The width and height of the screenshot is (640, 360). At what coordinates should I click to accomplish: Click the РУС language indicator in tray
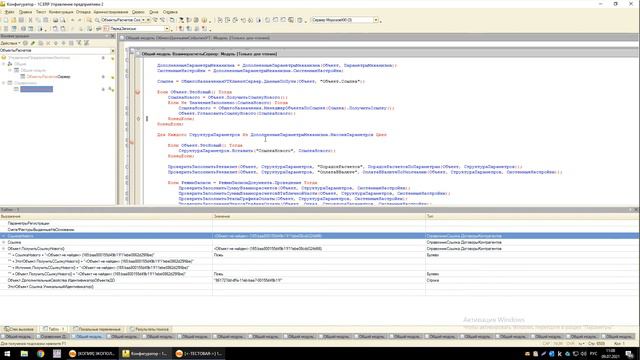pyautogui.click(x=593, y=354)
